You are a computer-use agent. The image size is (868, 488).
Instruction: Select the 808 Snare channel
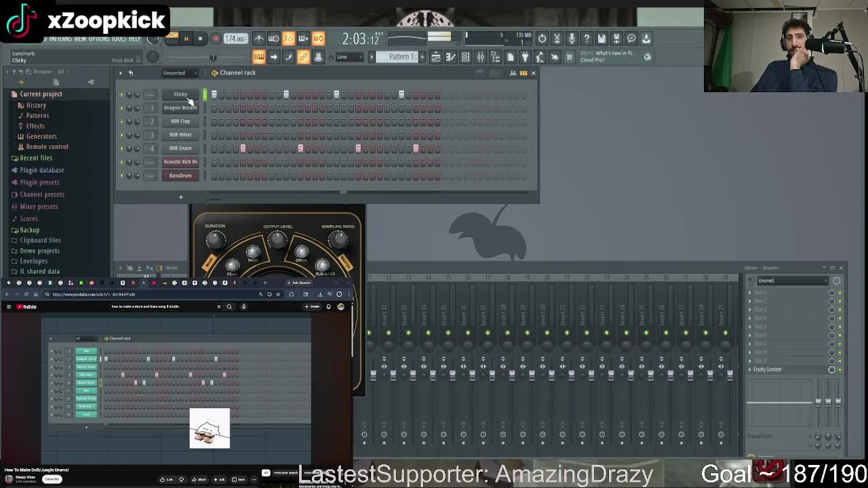(180, 148)
